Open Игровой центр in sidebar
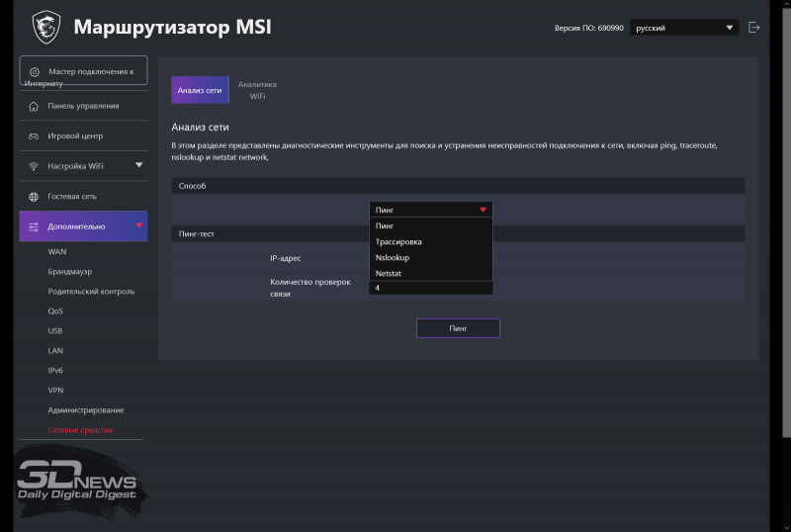 [x=83, y=136]
